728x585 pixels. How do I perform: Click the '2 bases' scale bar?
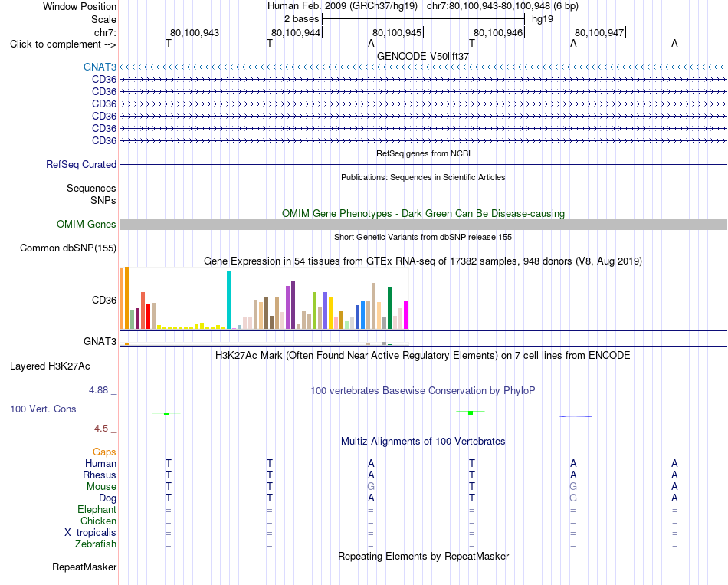[423, 19]
